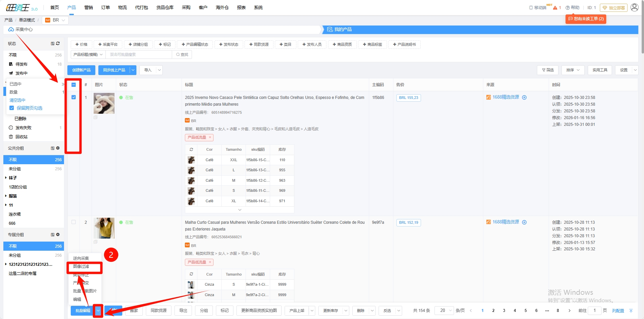
Task: Click the product title search input field
Action: point(138,55)
